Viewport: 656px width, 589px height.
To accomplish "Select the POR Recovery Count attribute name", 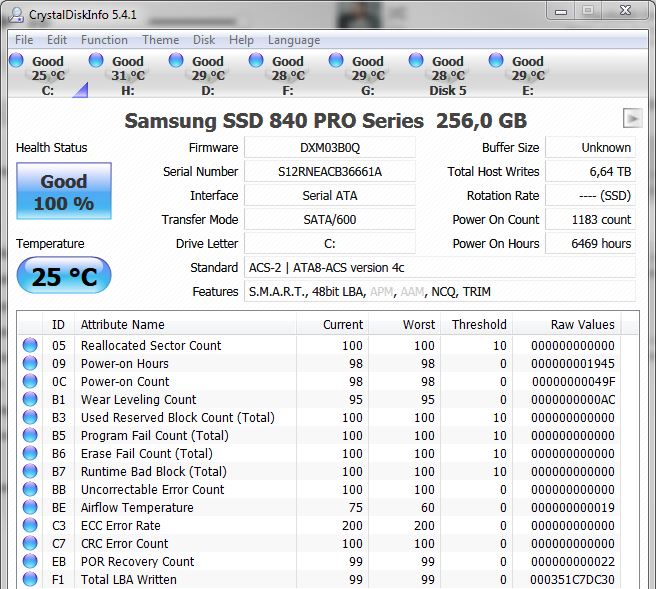I will [137, 561].
